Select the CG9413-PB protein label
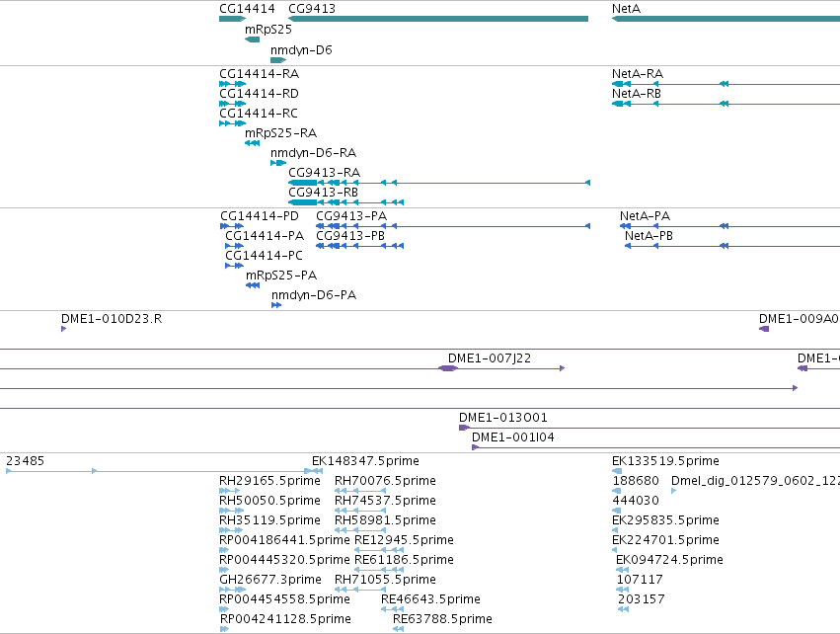 [350, 236]
